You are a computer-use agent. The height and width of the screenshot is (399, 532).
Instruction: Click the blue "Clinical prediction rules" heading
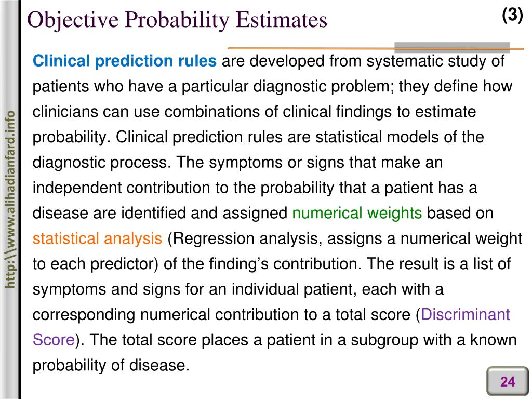click(125, 61)
